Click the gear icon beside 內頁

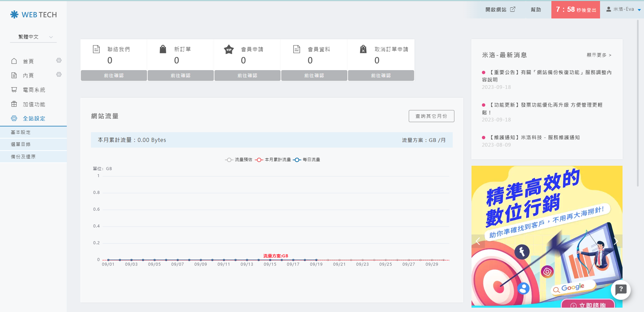tap(59, 74)
